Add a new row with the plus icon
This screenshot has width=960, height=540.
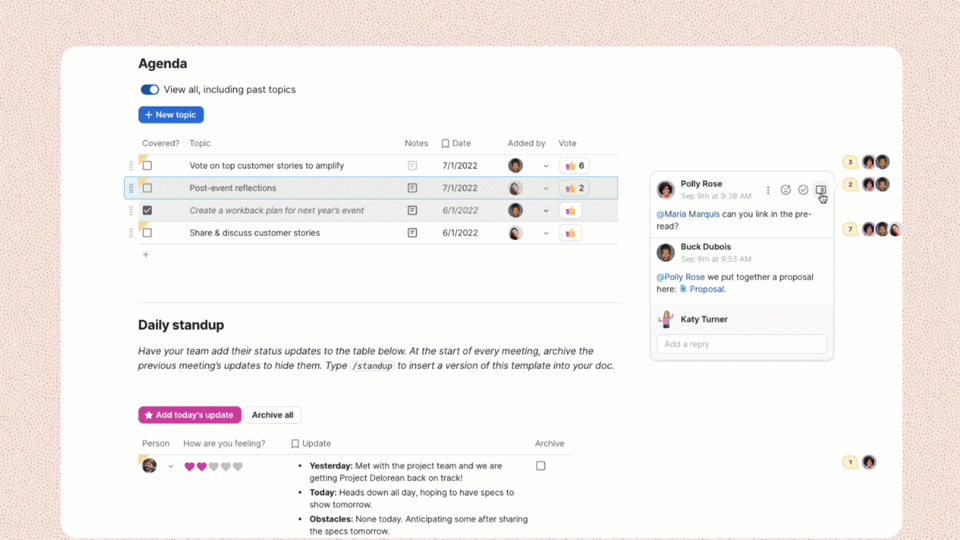click(146, 255)
